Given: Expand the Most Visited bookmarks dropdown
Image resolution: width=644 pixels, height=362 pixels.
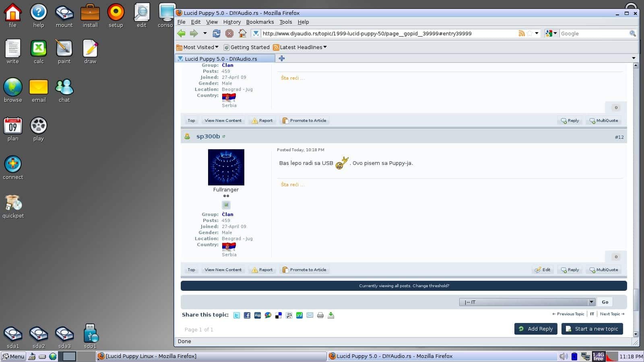Looking at the screenshot, I should pyautogui.click(x=198, y=47).
